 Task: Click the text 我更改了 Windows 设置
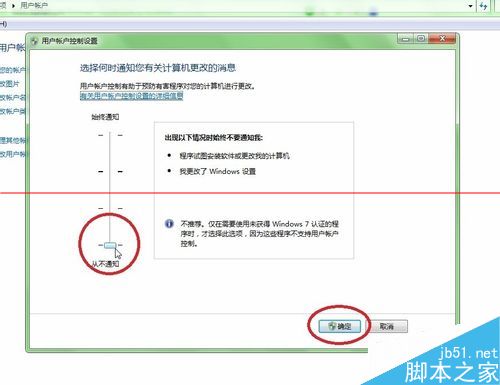218,171
